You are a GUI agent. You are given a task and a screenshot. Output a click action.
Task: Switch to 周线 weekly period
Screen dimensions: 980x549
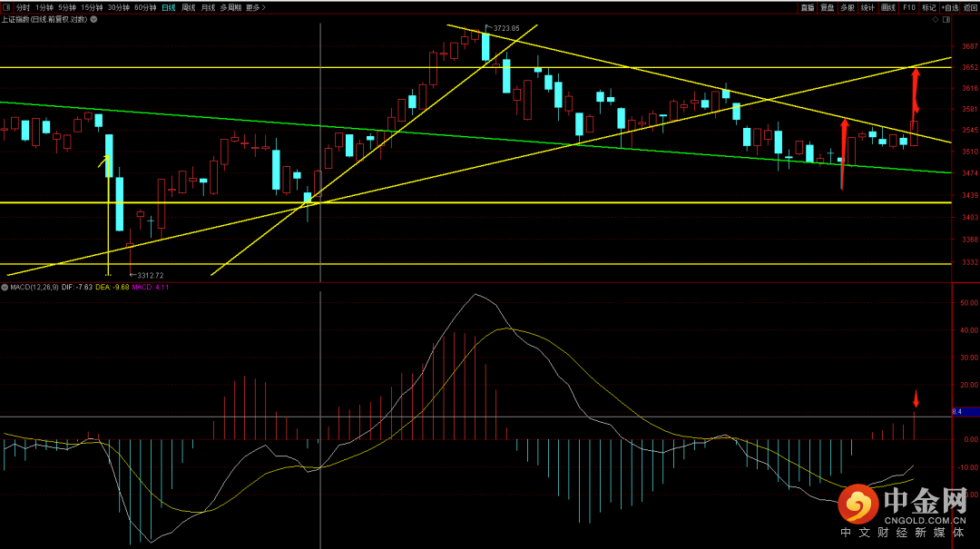coord(189,7)
